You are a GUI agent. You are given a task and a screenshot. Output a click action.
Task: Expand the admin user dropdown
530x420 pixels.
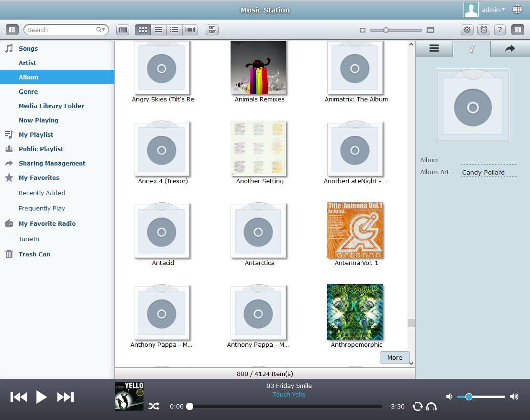pos(493,10)
